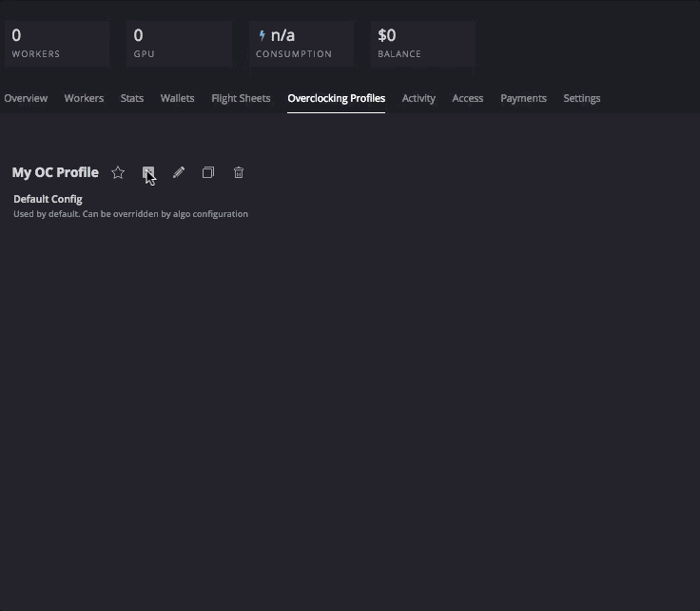Edit My OC Profile with pencil icon
The image size is (700, 611).
(179, 172)
